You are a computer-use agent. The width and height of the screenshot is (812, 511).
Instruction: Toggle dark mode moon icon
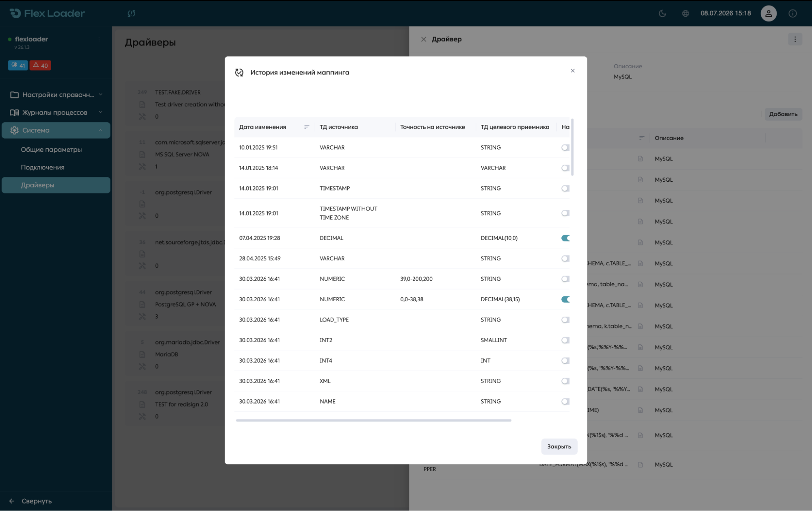point(662,13)
